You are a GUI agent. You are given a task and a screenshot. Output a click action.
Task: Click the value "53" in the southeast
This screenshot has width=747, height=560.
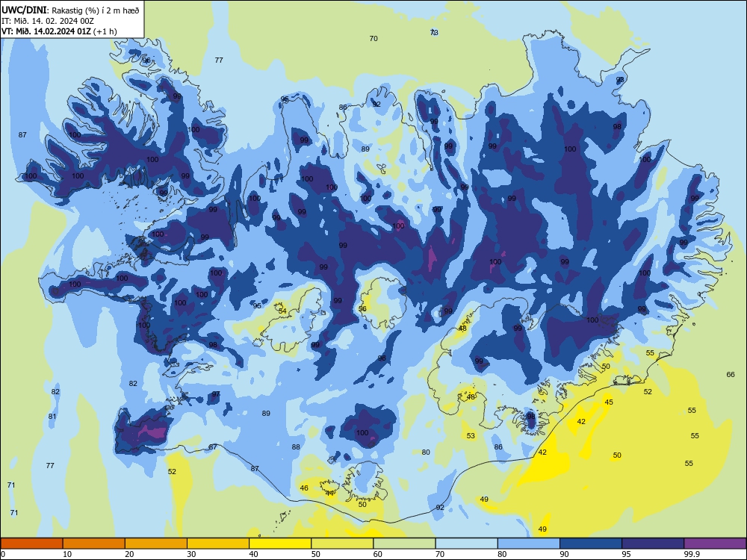pos(471,436)
